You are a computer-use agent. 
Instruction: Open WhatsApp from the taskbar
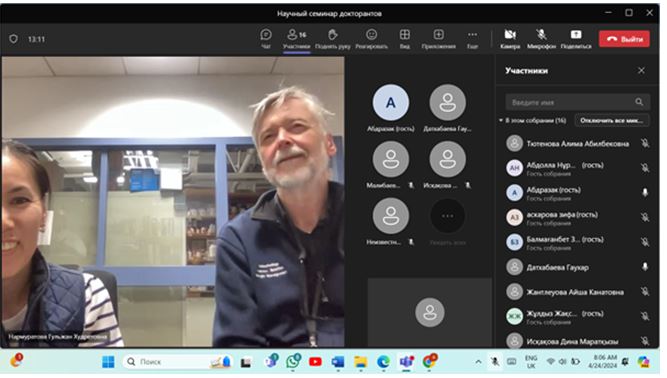coord(293,362)
